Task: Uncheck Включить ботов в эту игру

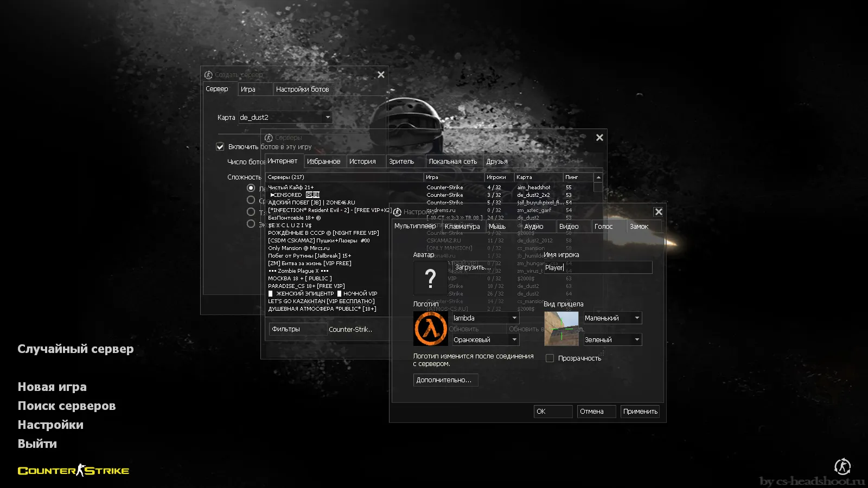Action: [x=220, y=146]
